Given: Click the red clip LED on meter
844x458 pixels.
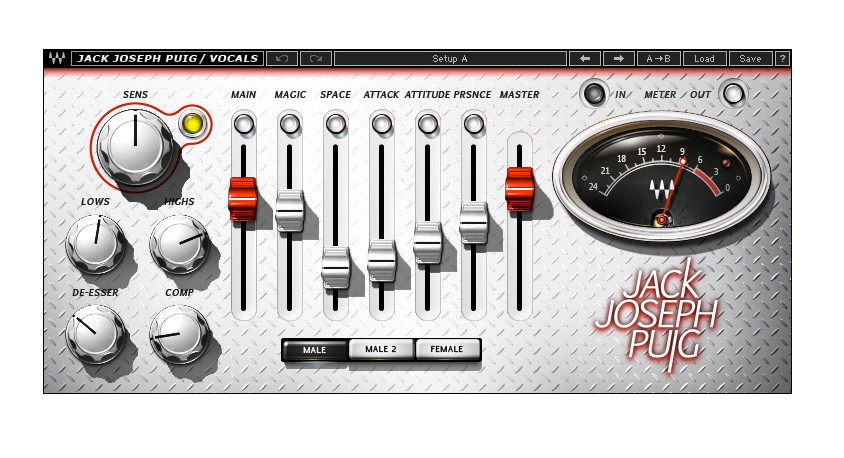Looking at the screenshot, I should tap(726, 163).
